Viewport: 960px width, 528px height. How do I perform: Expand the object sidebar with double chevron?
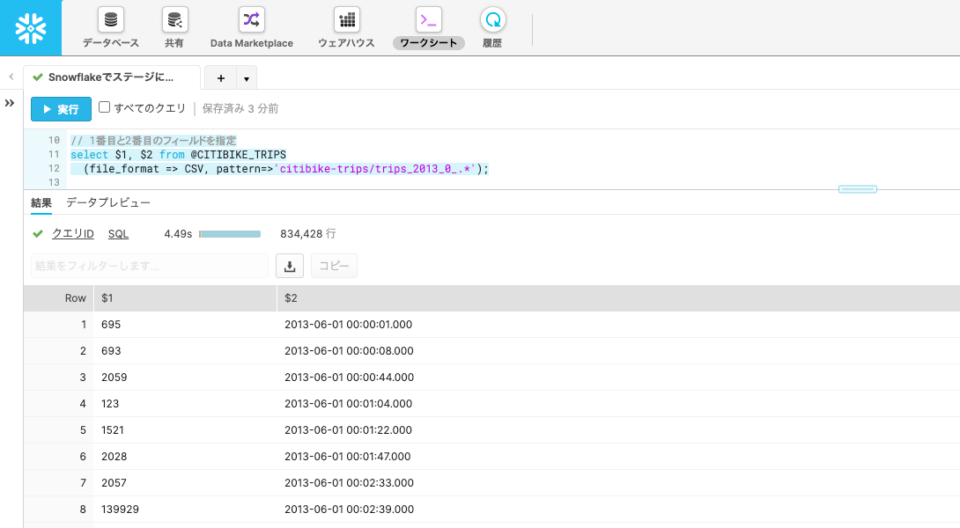coord(9,103)
